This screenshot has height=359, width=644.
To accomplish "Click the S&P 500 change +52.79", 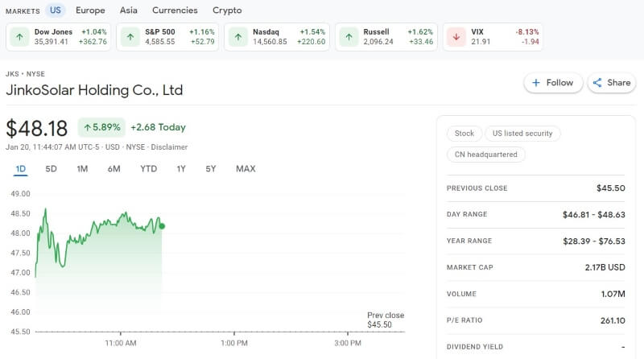I will 203,42.
